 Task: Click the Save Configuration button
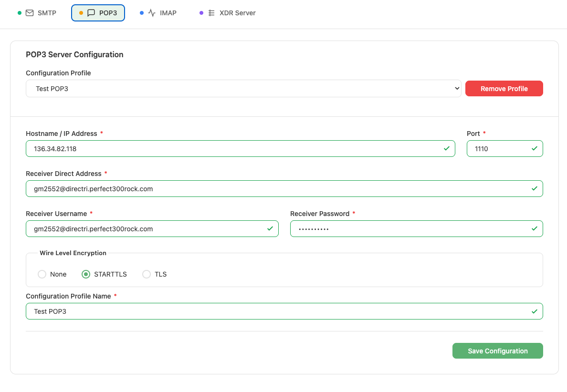pyautogui.click(x=498, y=351)
